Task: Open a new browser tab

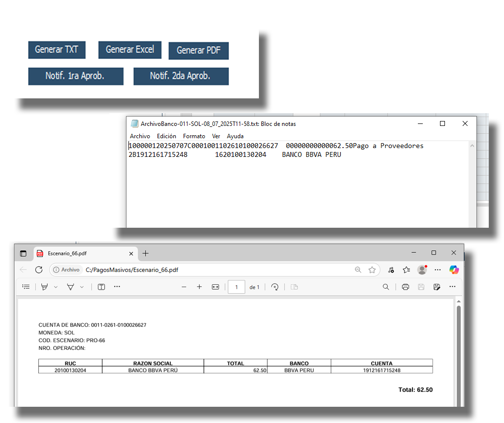Action: (x=145, y=253)
